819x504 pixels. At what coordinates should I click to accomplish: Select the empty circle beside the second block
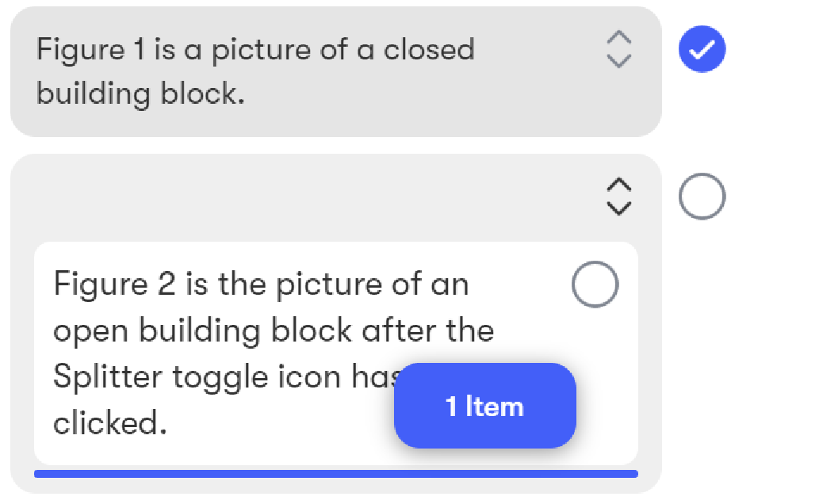tap(702, 197)
